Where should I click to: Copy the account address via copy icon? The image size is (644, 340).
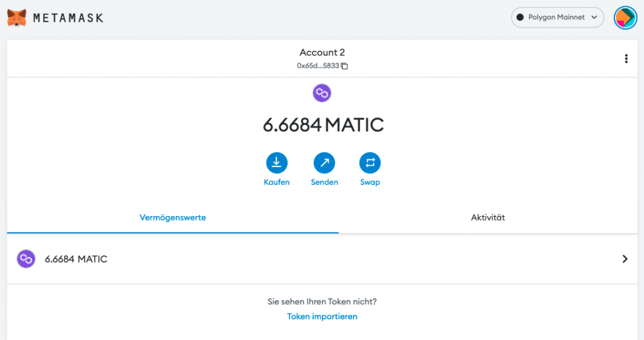pyautogui.click(x=344, y=66)
